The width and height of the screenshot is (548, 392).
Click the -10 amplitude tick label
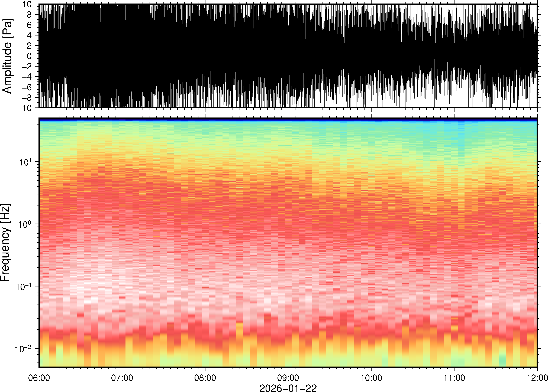point(25,108)
